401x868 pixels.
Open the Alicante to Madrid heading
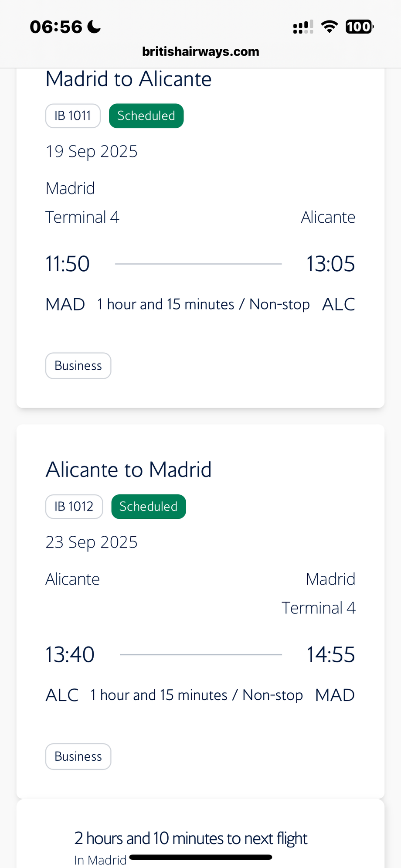click(129, 470)
